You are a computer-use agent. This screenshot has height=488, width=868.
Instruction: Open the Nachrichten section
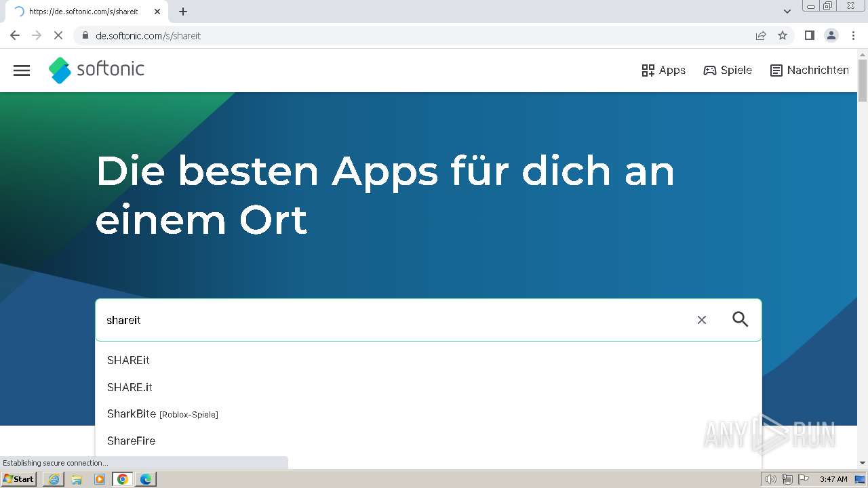click(809, 70)
